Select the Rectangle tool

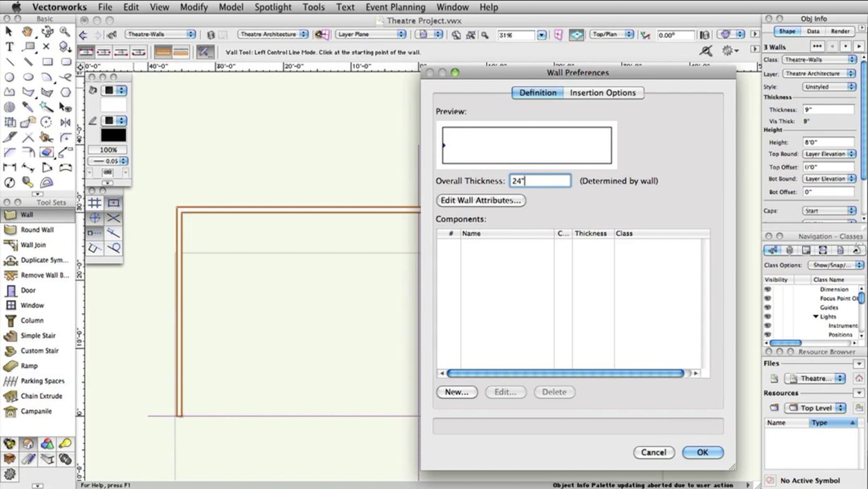pos(47,62)
